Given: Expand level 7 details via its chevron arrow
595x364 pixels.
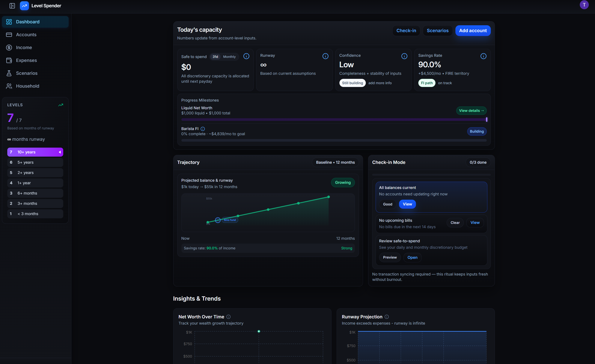Looking at the screenshot, I should pos(60,152).
